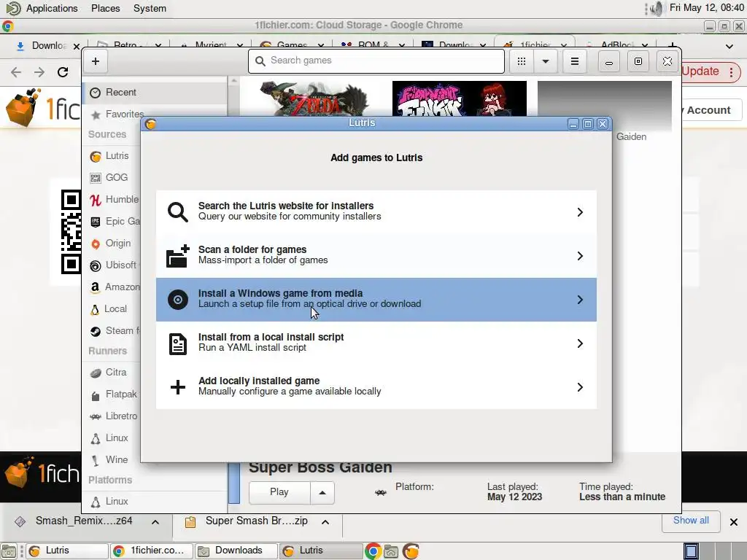Click Chrome back navigation arrow
Image resolution: width=747 pixels, height=560 pixels.
(16, 72)
